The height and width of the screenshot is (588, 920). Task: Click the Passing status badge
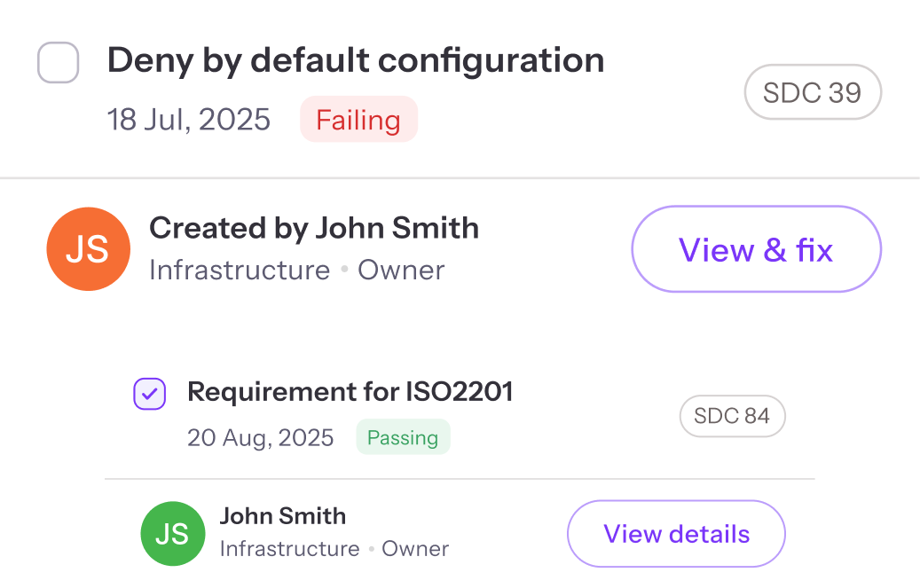pos(403,436)
